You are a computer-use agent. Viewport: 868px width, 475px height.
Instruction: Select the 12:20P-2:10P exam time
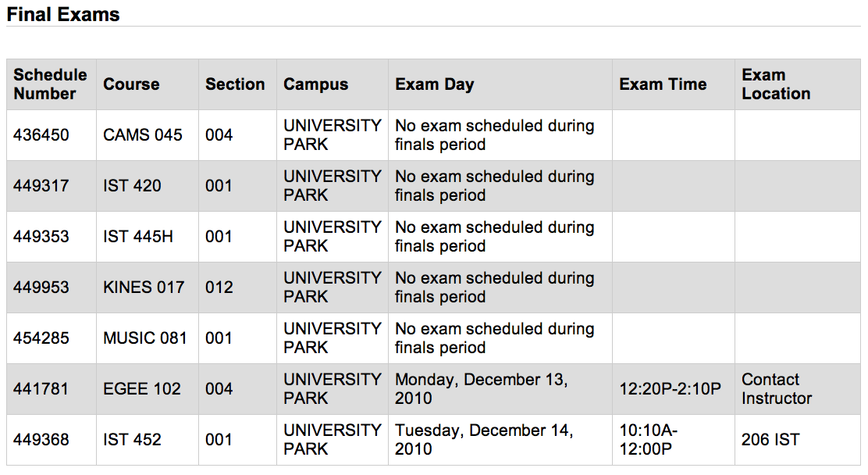[x=671, y=388]
